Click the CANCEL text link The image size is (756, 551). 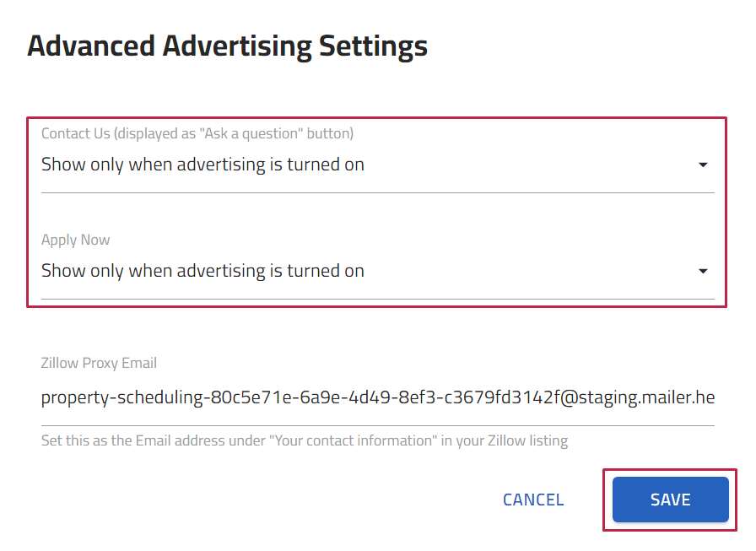[533, 500]
